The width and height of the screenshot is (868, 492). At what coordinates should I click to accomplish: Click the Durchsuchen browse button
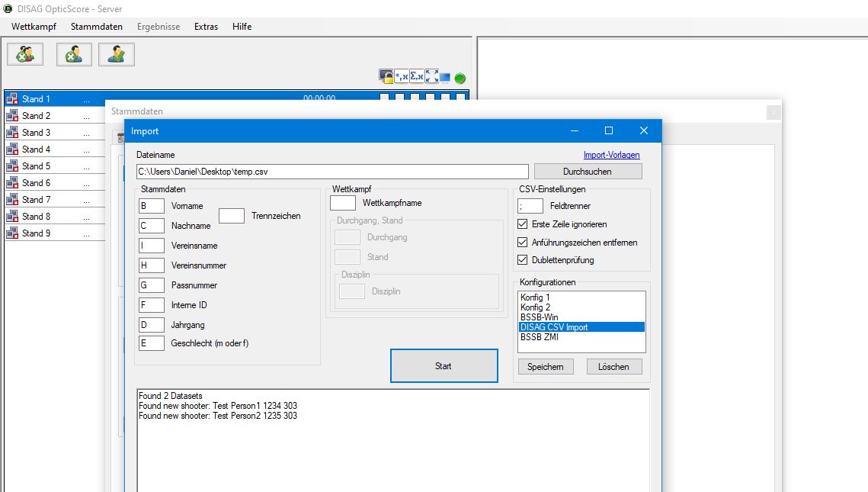point(588,172)
